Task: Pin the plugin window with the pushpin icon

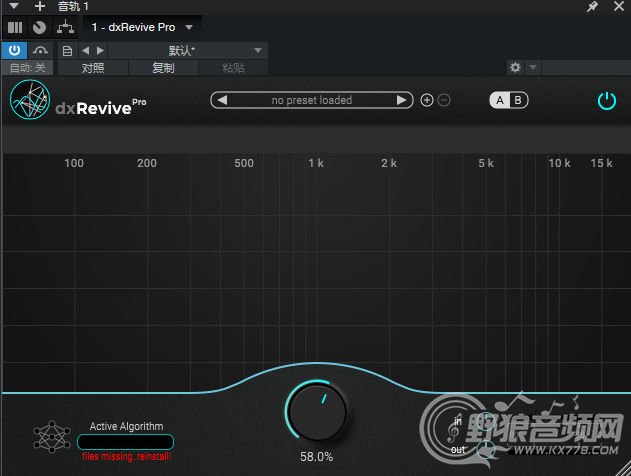Action: pyautogui.click(x=592, y=6)
